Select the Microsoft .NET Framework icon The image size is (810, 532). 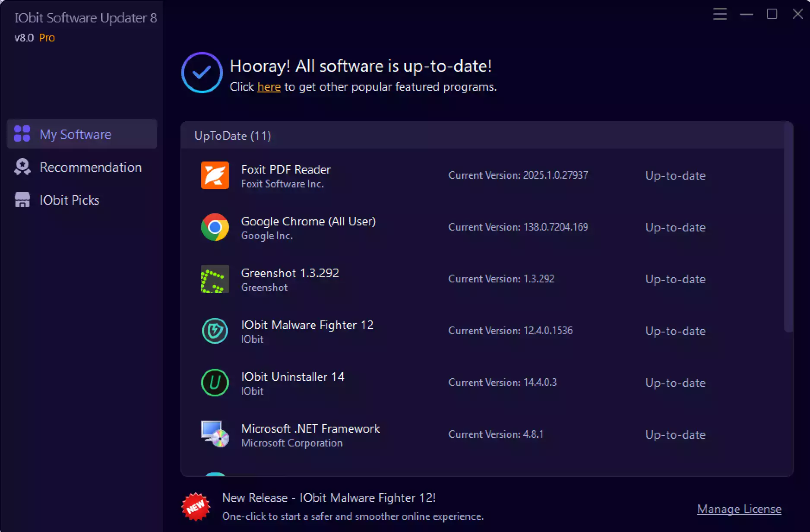tap(215, 434)
